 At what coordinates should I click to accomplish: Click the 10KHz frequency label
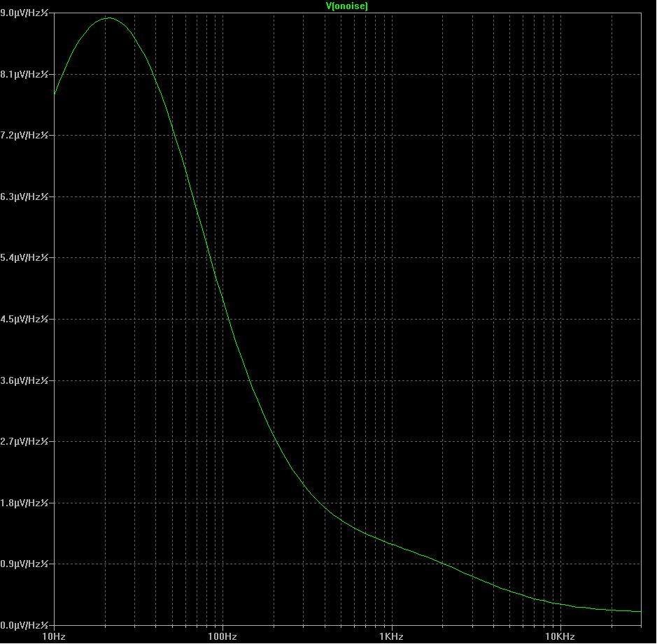click(x=560, y=637)
